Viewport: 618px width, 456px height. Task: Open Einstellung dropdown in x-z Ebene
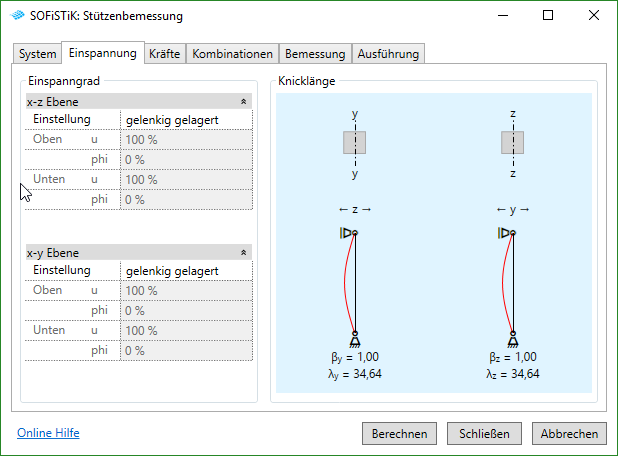point(186,120)
